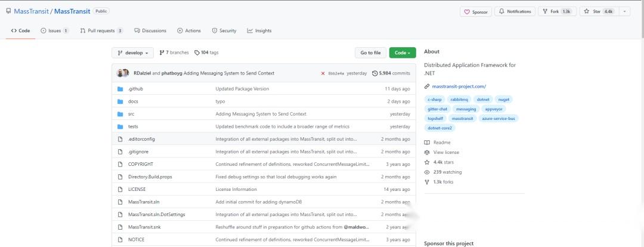
Task: Click the MassTransit.snk file icon
Action: pos(120,227)
